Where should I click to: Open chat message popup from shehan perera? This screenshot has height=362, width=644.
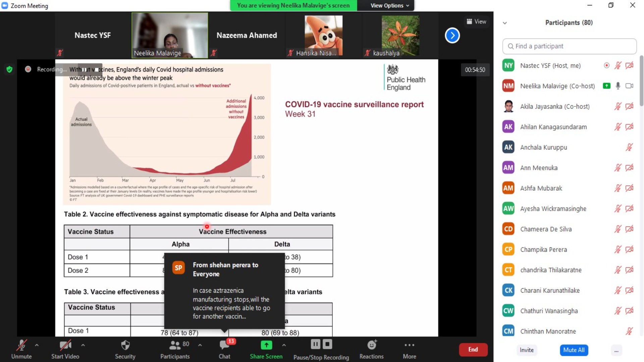click(x=224, y=291)
